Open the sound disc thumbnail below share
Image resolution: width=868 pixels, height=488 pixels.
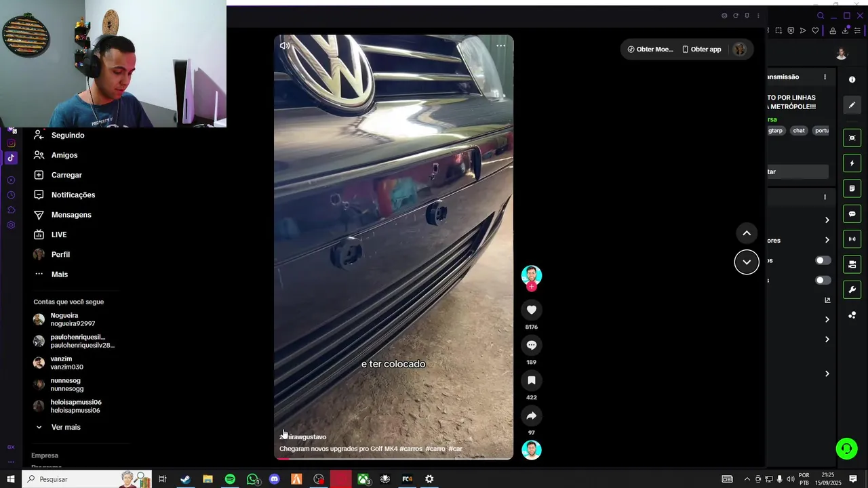pyautogui.click(x=532, y=450)
